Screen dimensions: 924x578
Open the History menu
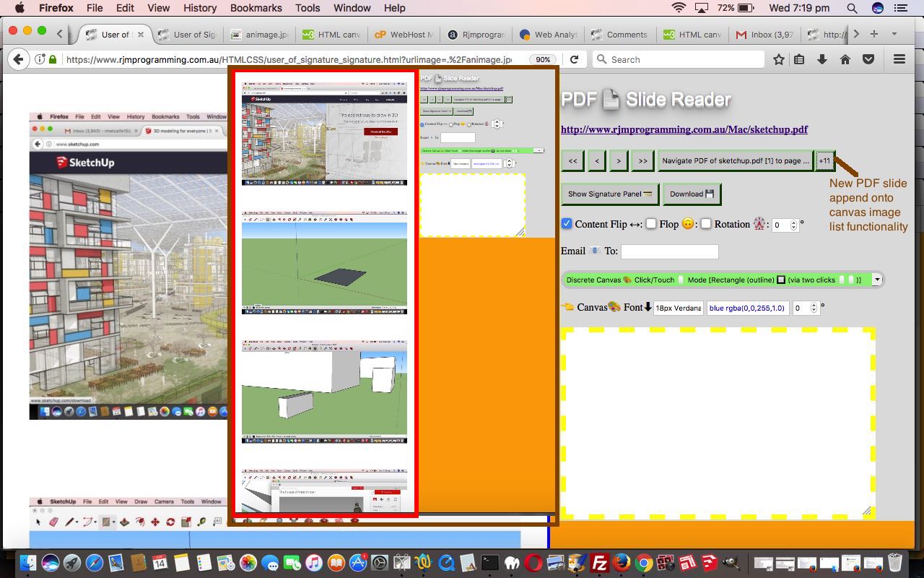click(x=200, y=8)
